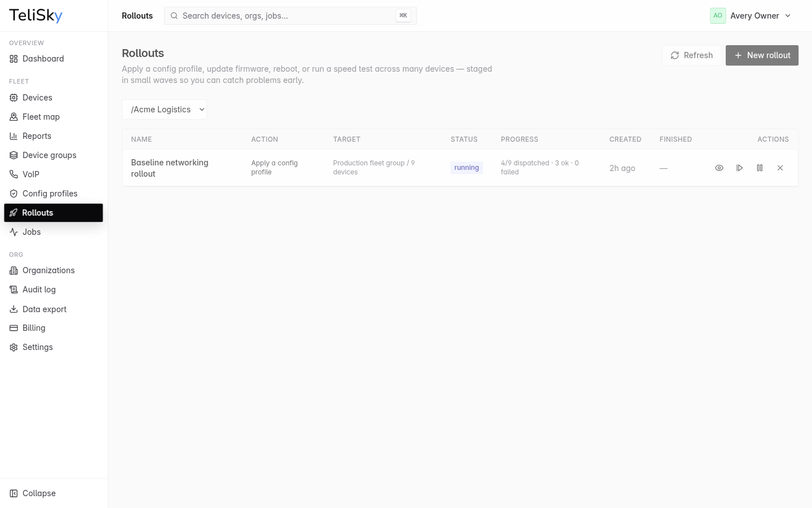Screen dimensions: 812x508
Task: Cancel the Baseline networking rollout
Action: pyautogui.click(x=780, y=168)
